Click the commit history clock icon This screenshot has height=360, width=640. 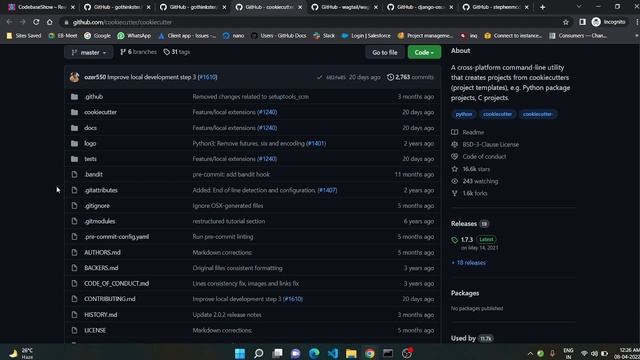pyautogui.click(x=390, y=77)
